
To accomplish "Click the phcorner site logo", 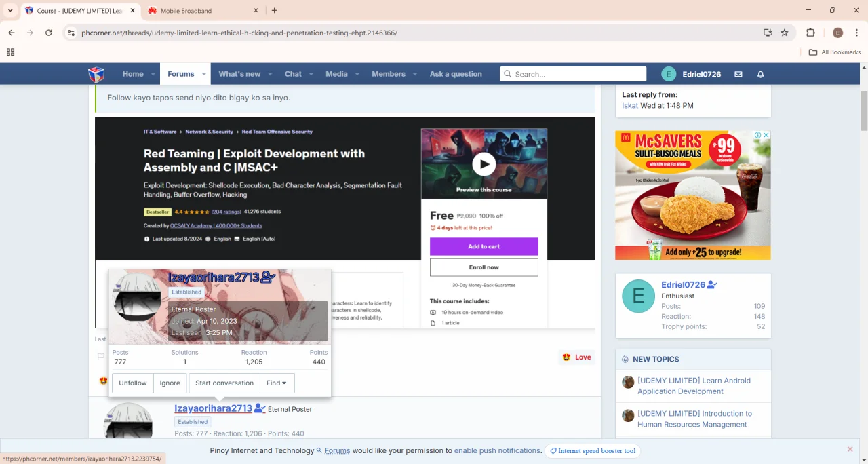I will coord(96,74).
